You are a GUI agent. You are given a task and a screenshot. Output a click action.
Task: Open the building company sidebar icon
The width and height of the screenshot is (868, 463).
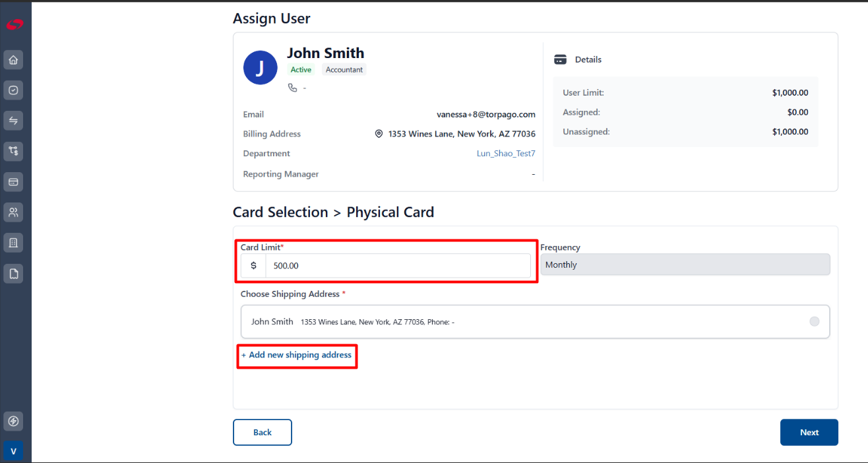13,243
